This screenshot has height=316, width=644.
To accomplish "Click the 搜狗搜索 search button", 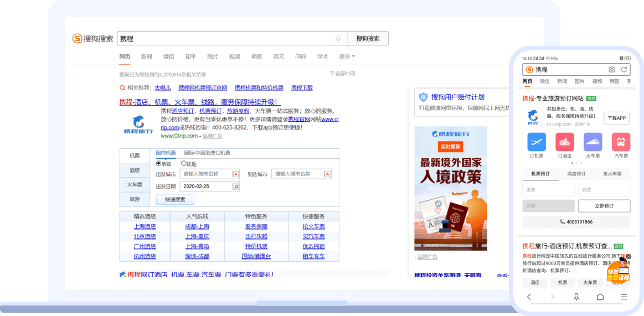I will pyautogui.click(x=368, y=39).
